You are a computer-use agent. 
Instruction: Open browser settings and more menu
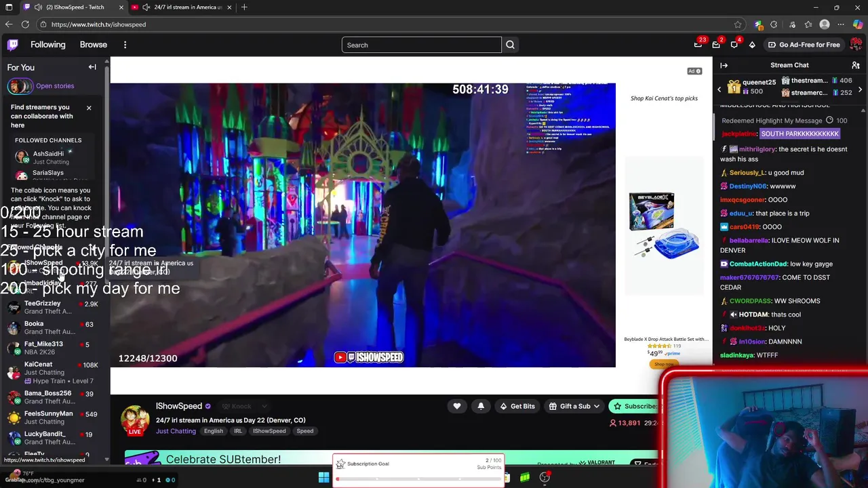[x=841, y=24]
